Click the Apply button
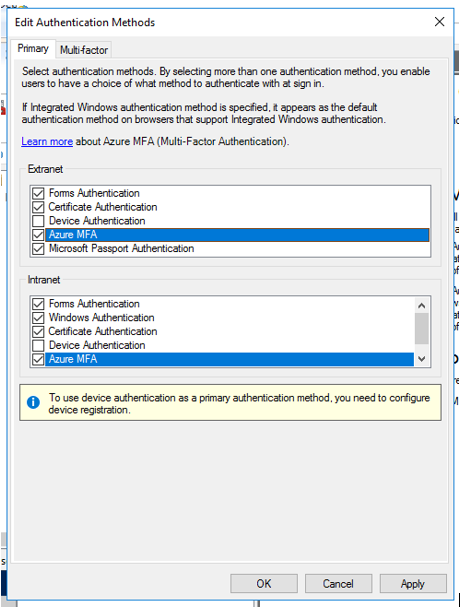This screenshot has height=608, width=460. pos(413,584)
